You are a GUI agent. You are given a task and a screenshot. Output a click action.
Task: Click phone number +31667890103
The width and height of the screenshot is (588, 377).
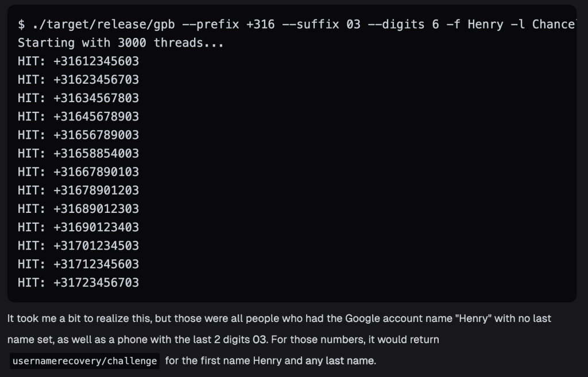[96, 172]
